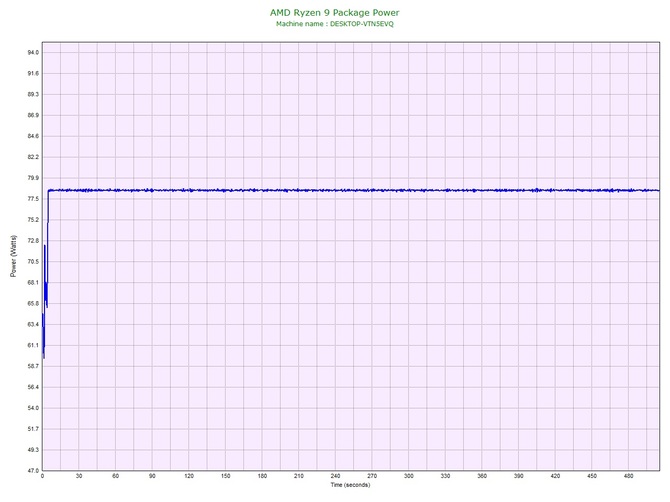The height and width of the screenshot is (502, 670).
Task: Click the 75.2 y-axis value
Action: [33, 220]
